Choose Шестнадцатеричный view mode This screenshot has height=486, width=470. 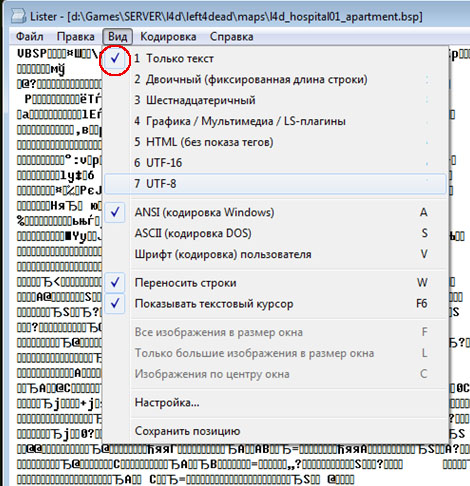coord(275,100)
